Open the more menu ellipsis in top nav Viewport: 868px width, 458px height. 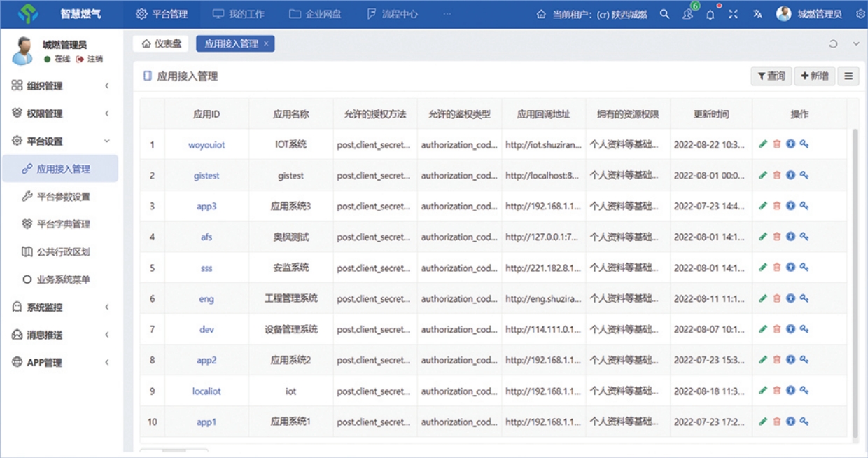tap(447, 14)
